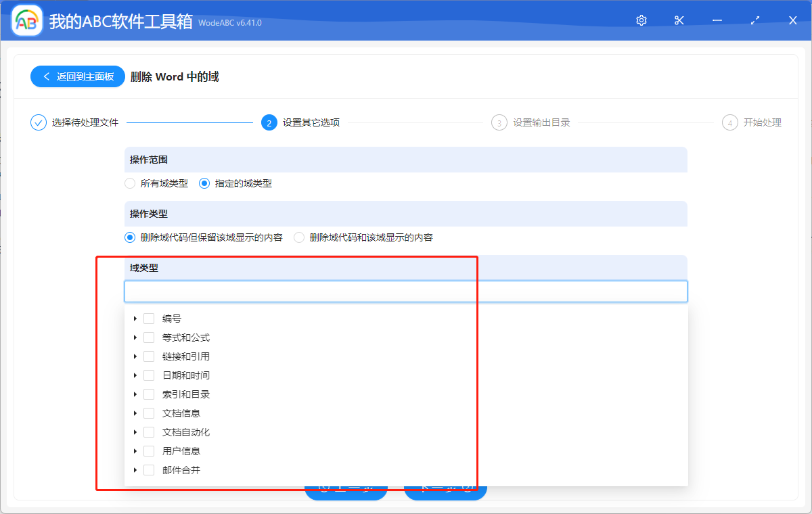This screenshot has height=514, width=812.
Task: Check the 文档信息 checkbox
Action: [148, 413]
